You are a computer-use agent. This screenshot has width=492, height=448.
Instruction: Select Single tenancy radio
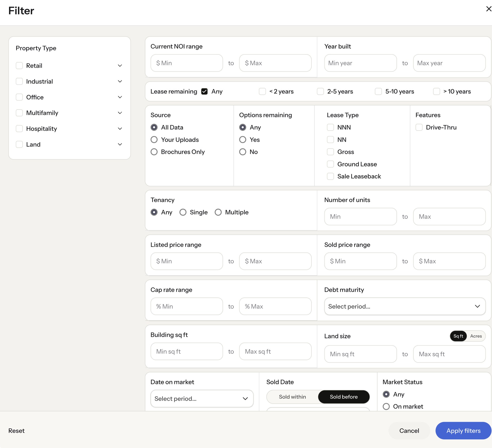pos(183,212)
